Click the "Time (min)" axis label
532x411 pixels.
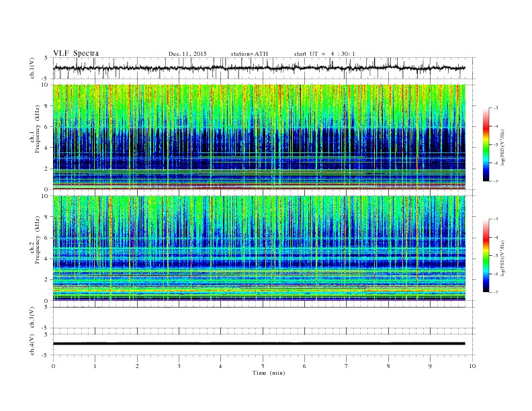pos(269,373)
